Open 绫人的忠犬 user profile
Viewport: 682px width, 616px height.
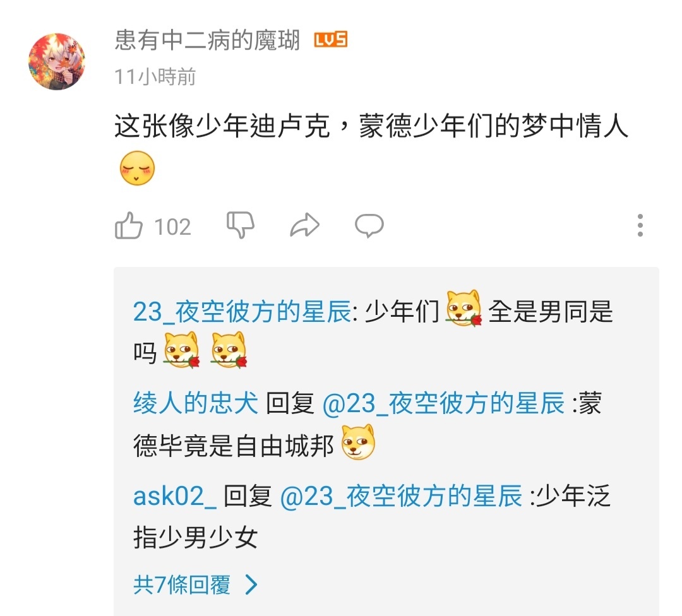(x=195, y=403)
